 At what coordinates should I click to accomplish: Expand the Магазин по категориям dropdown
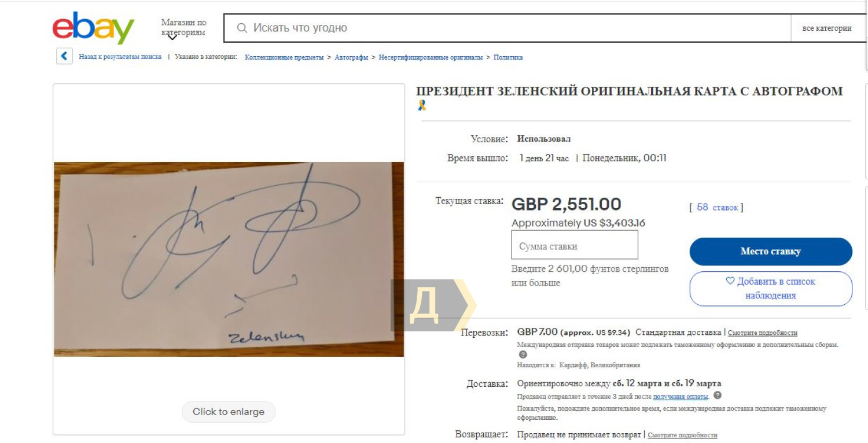[x=183, y=28]
